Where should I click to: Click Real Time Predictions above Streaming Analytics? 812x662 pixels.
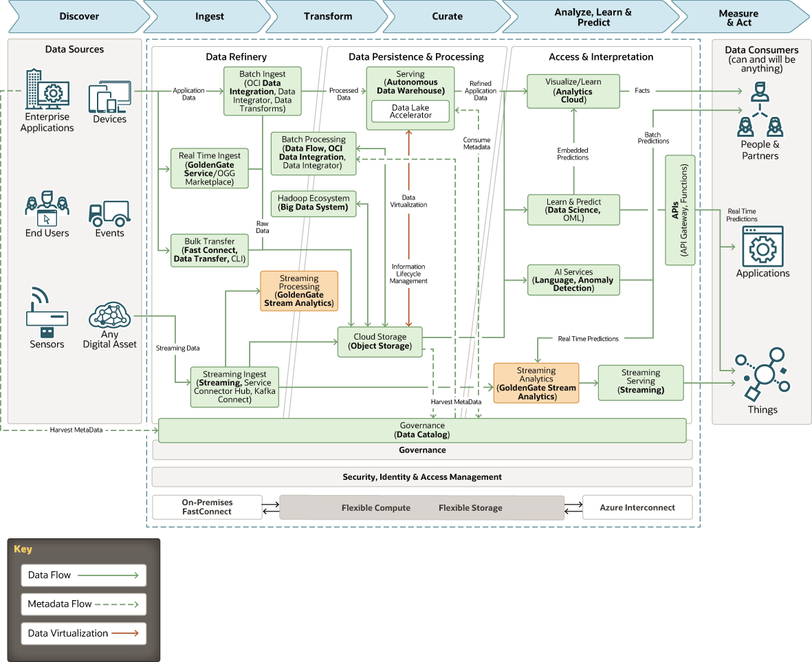(589, 338)
